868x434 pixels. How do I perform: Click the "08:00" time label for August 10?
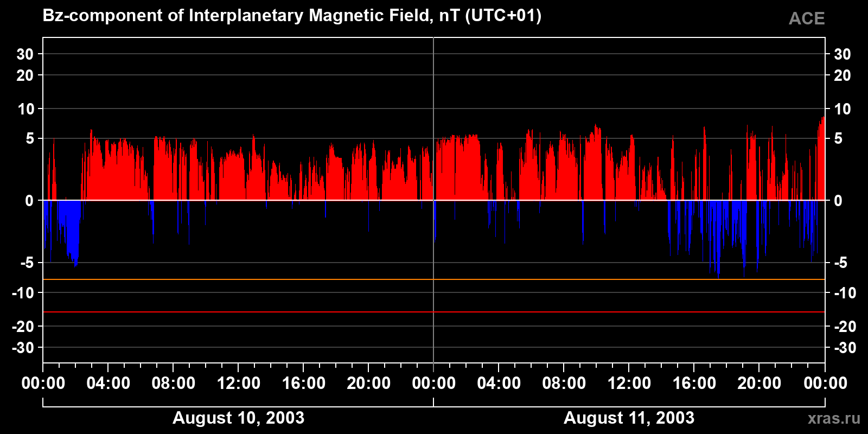[x=174, y=384]
